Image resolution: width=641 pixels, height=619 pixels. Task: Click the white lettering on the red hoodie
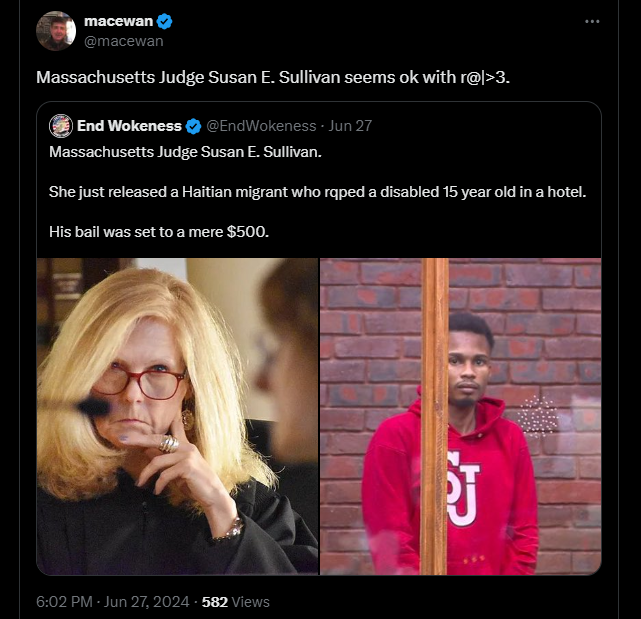463,488
